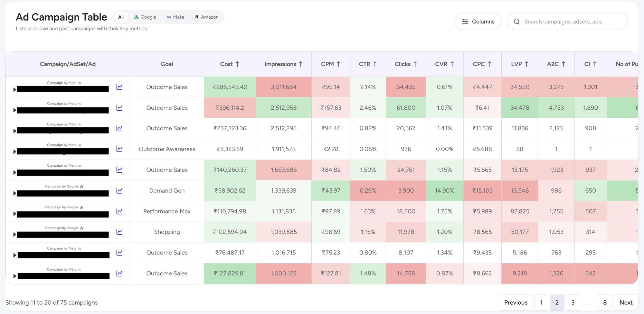Open the Columns settings button
The width and height of the screenshot is (644, 314).
click(x=478, y=22)
